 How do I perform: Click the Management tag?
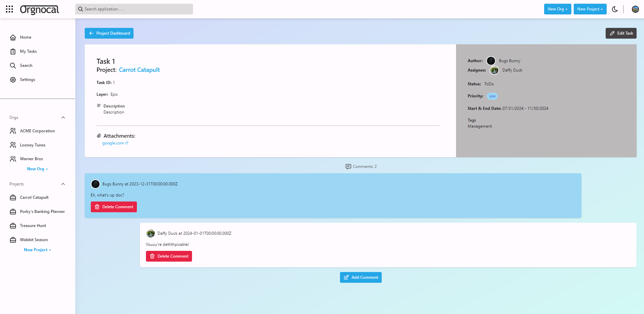coord(480,126)
